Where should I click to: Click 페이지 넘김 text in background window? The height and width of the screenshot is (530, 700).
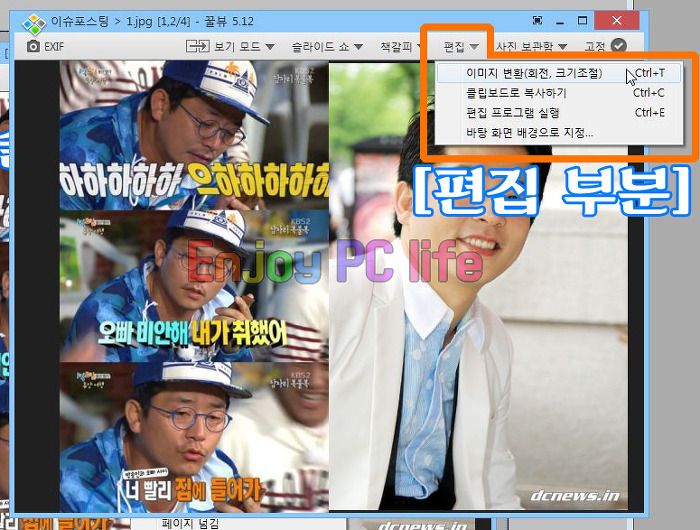190,523
